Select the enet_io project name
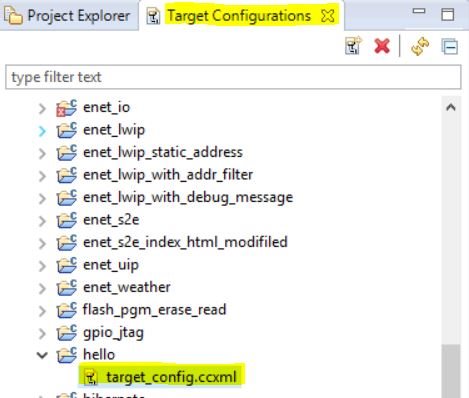The height and width of the screenshot is (398, 469). coord(106,107)
